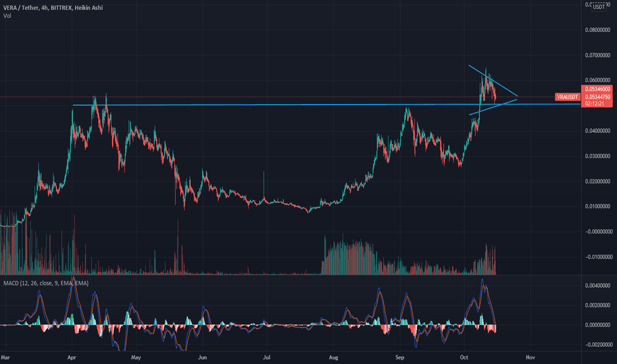Click 0.03000000 on the price scale
The image size is (617, 364).
[x=597, y=156]
